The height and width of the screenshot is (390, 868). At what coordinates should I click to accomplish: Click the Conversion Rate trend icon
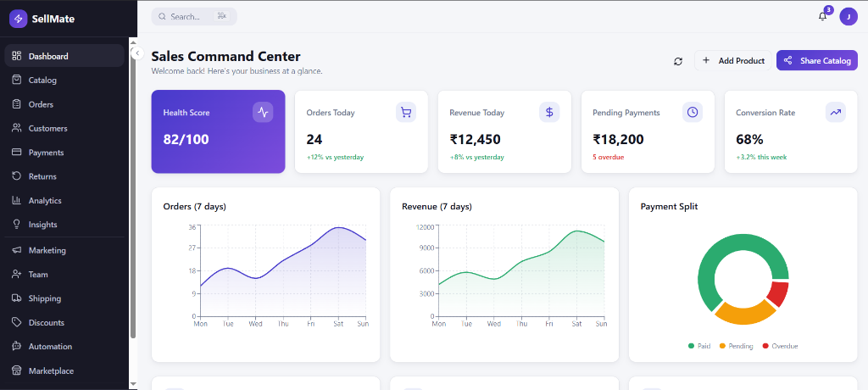point(835,113)
